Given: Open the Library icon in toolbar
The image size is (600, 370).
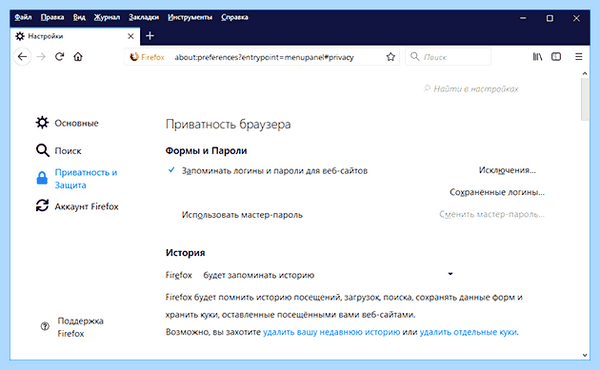Looking at the screenshot, I should [537, 57].
